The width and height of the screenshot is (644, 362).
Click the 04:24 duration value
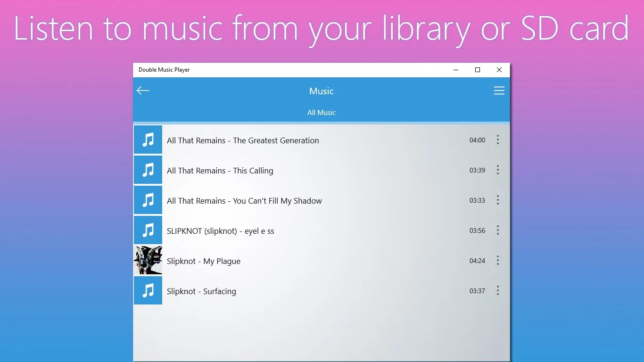point(477,261)
